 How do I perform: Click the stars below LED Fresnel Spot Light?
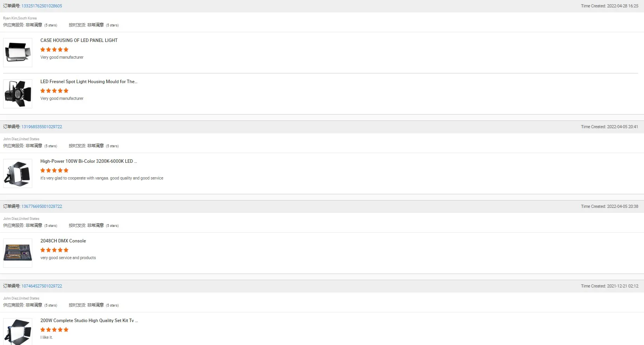54,91
